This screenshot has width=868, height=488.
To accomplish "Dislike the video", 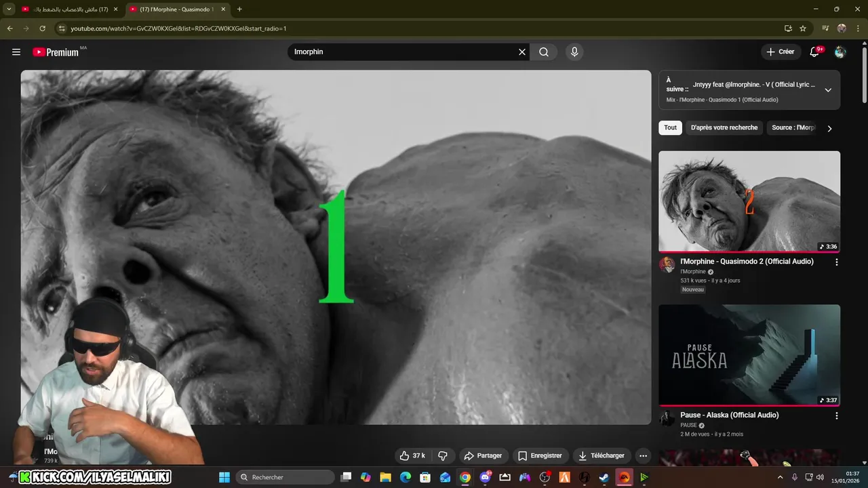I will point(443,455).
